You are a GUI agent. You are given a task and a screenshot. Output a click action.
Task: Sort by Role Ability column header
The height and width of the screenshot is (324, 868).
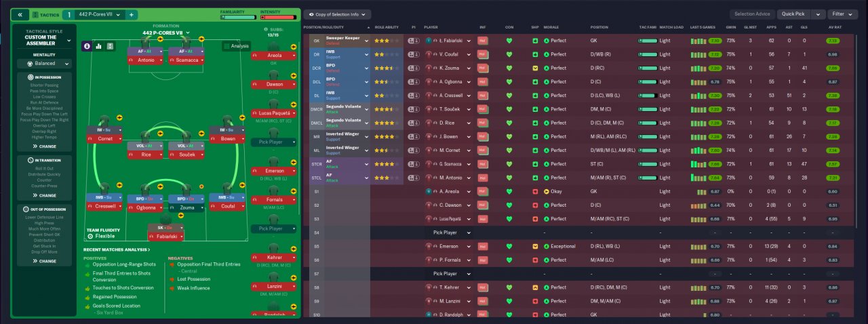coord(387,27)
